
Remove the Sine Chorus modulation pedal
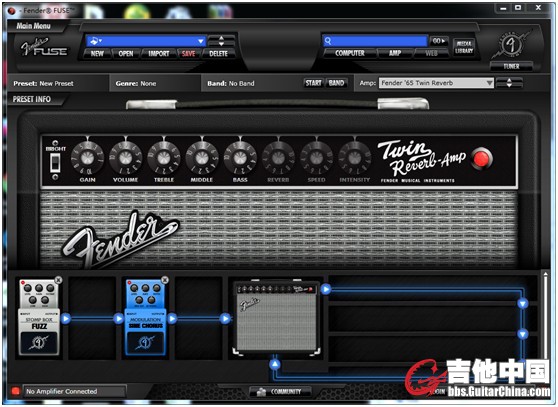165,280
